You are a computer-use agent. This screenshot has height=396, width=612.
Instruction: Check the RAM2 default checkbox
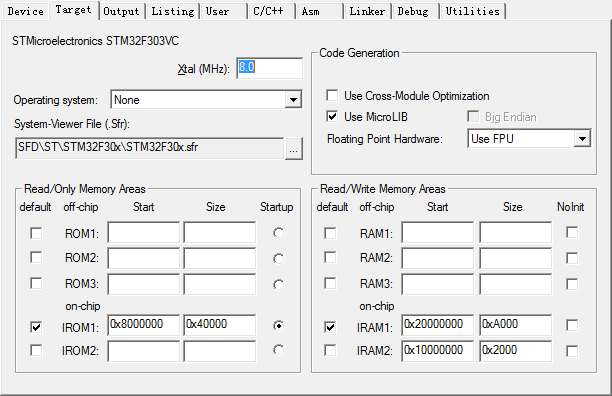click(x=330, y=257)
